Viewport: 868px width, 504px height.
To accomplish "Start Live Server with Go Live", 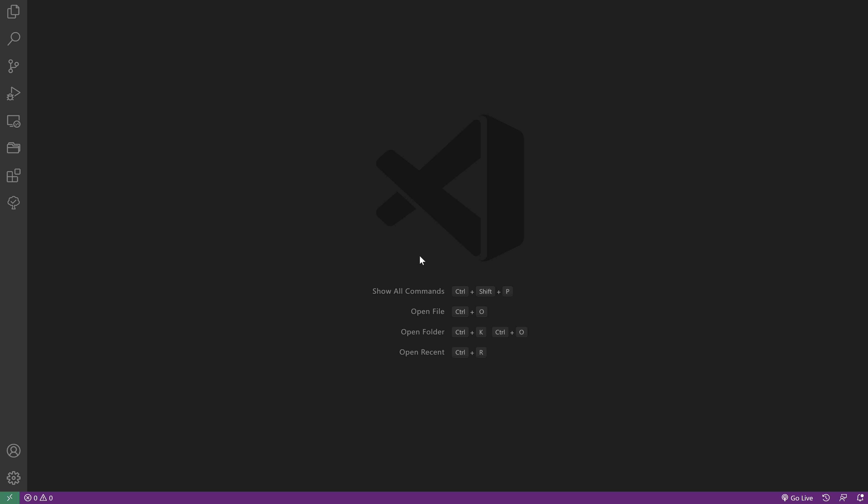I will coord(797,498).
